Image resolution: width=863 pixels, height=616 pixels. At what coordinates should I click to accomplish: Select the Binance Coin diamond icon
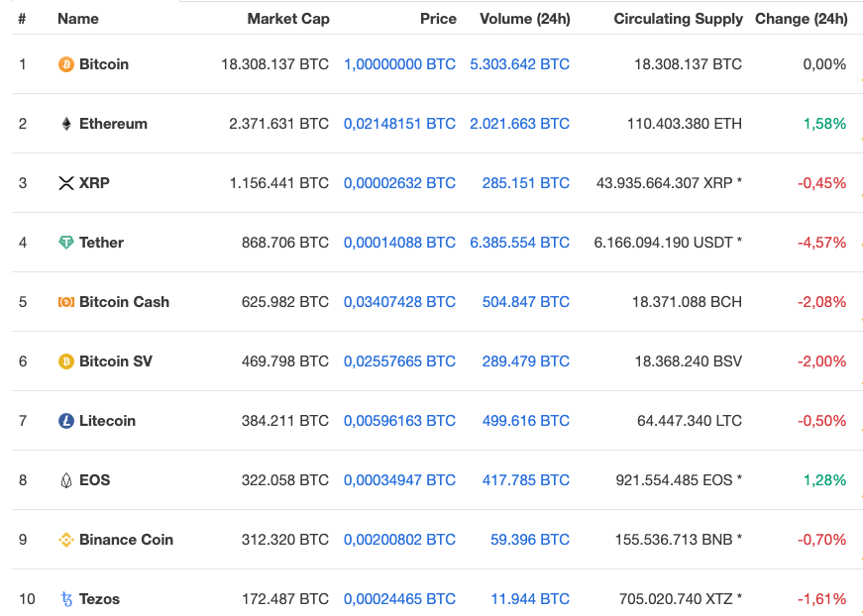click(x=65, y=540)
